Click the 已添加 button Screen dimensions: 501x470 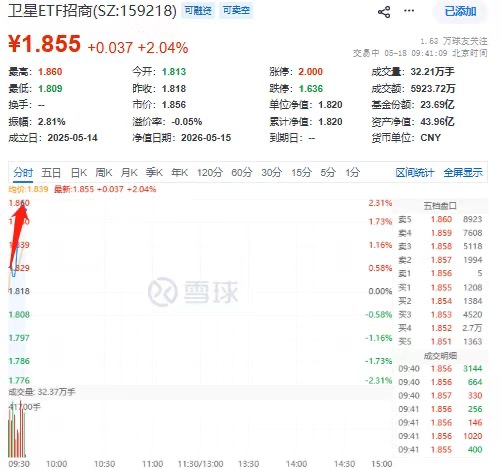click(460, 12)
